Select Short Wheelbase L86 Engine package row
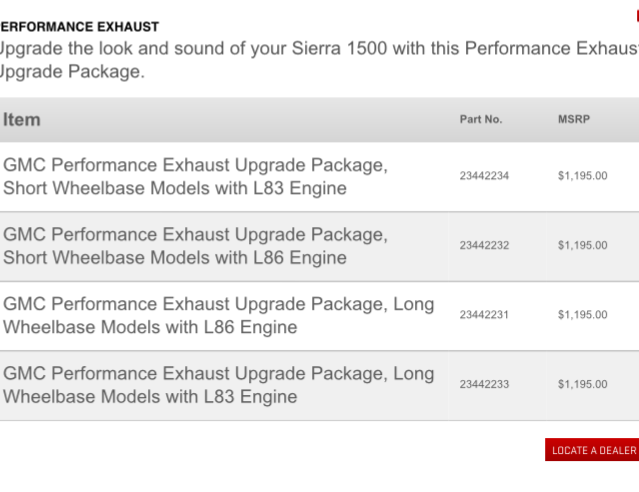This screenshot has height=492, width=639. pyautogui.click(x=320, y=246)
